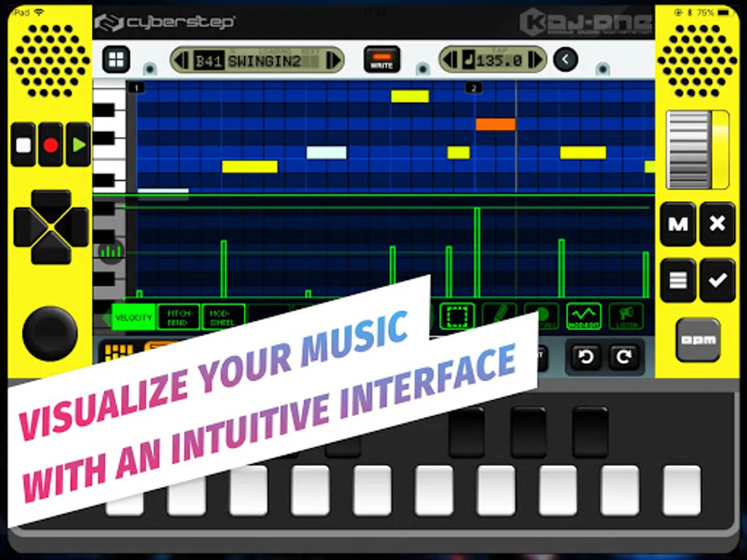
Task: Increase tempo with right arrow
Action: click(x=535, y=60)
